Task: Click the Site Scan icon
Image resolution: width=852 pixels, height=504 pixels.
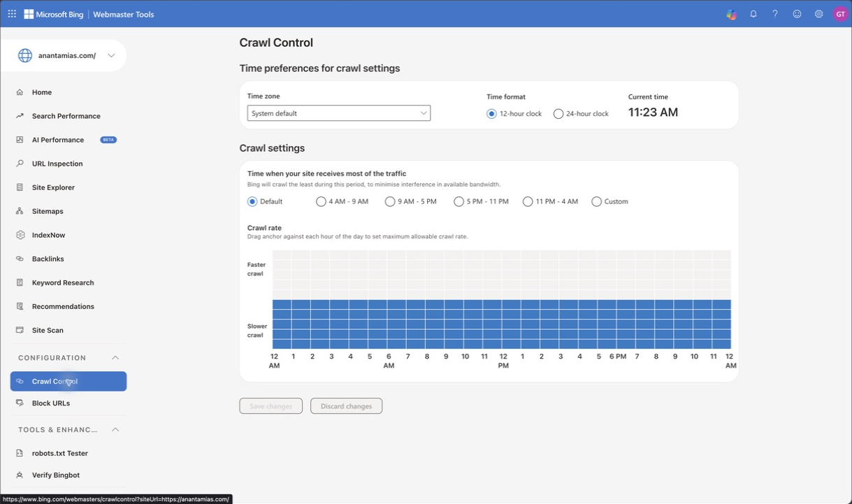Action: point(20,330)
